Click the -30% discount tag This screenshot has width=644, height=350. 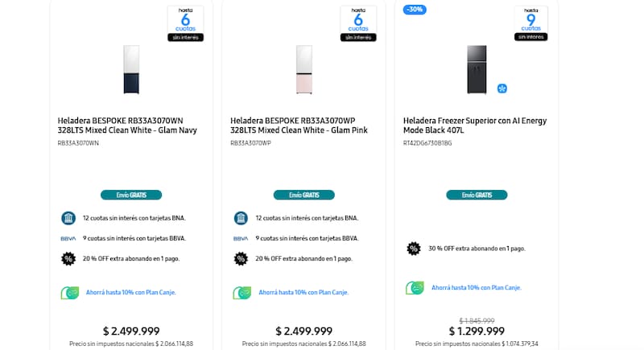(x=415, y=10)
